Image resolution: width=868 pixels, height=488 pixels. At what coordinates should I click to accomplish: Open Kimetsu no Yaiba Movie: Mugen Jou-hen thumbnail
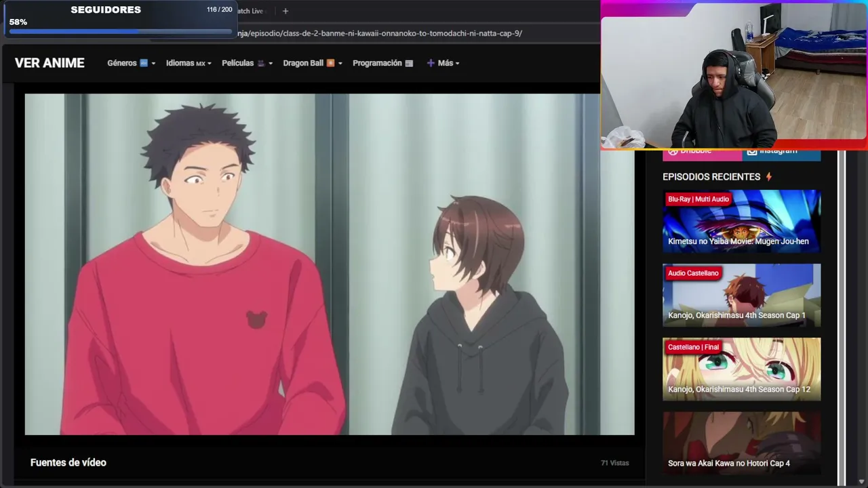(741, 222)
